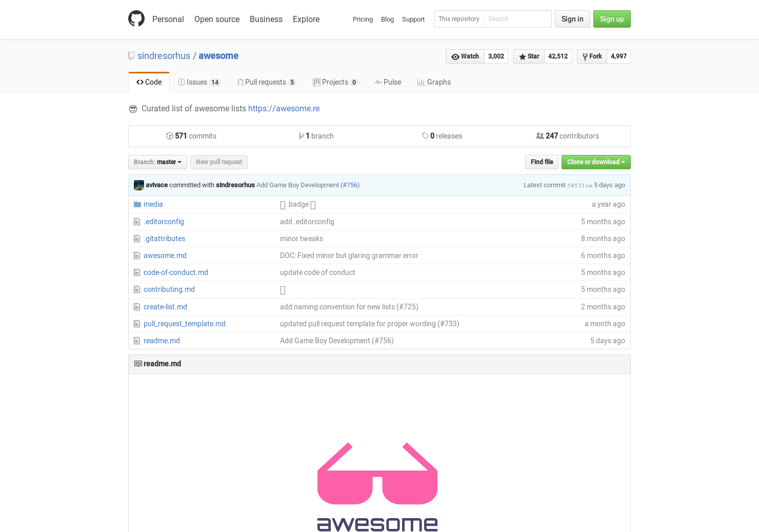Click the Star button
The image size is (759, 532).
(529, 56)
